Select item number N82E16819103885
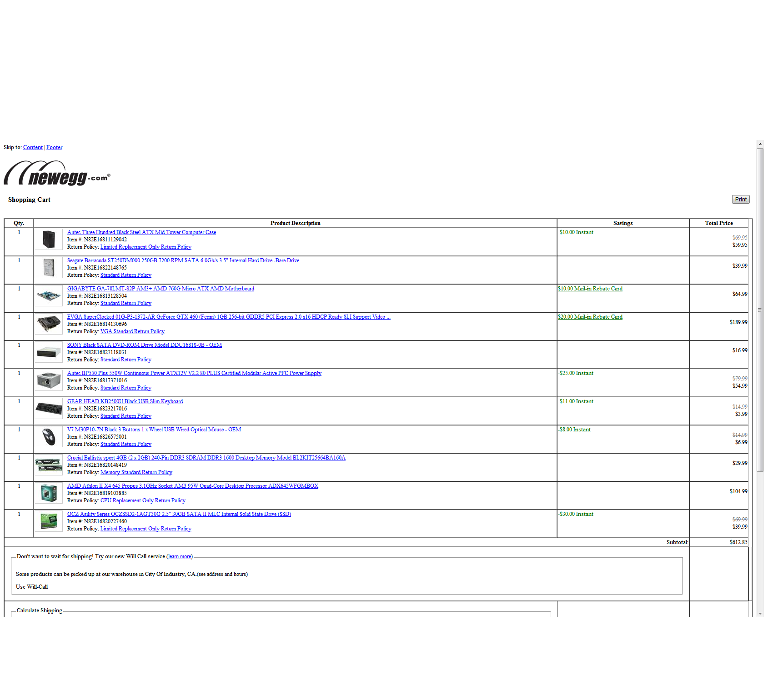The width and height of the screenshot is (773, 700). (105, 493)
